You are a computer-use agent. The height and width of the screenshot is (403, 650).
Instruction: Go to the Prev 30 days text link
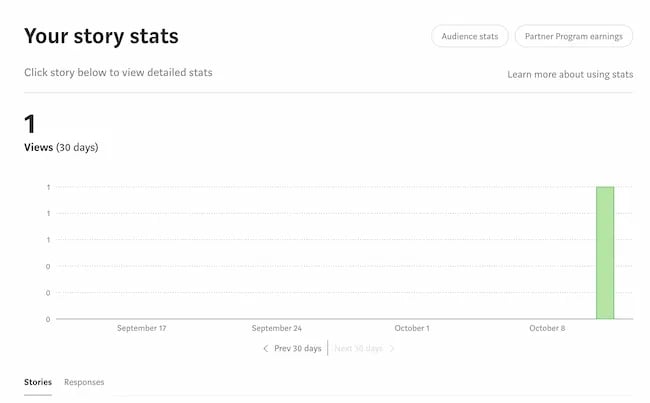298,349
